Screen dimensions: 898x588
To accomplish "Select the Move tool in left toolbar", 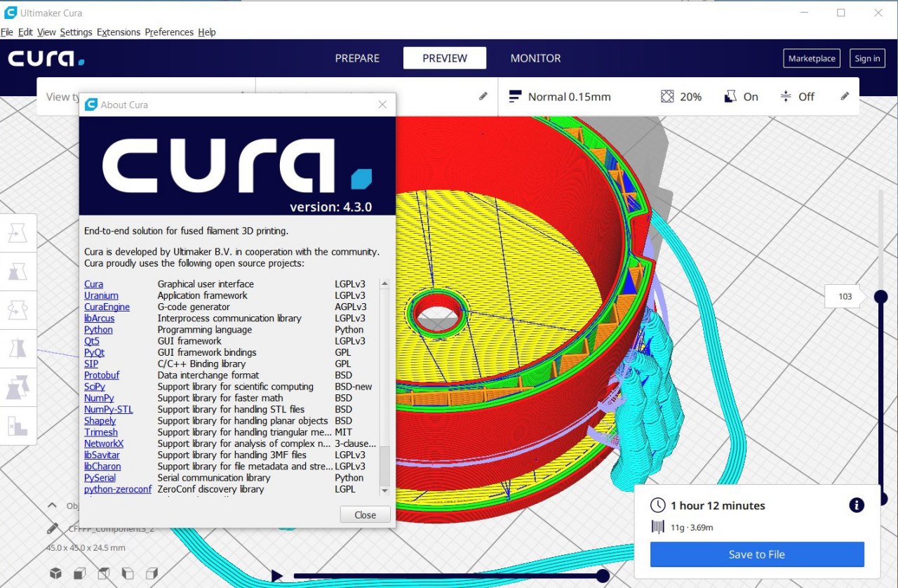I will [18, 233].
